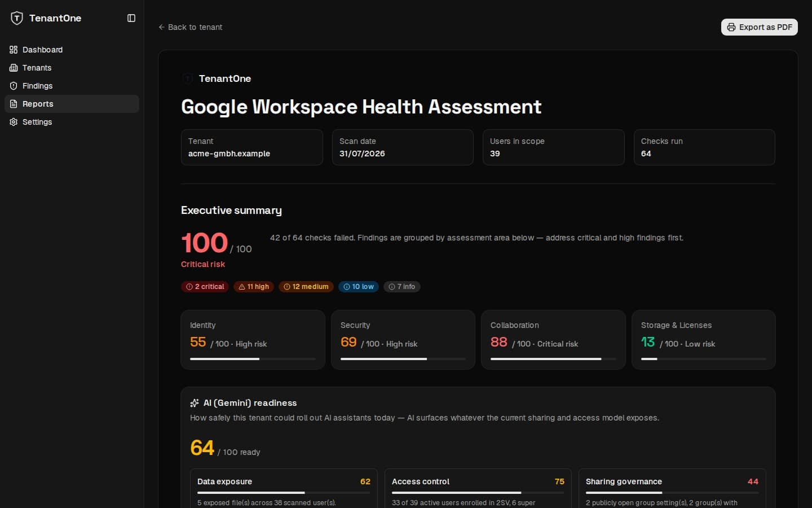Click the 7 info severity badge
Screen dimensions: 812x508
click(402, 287)
